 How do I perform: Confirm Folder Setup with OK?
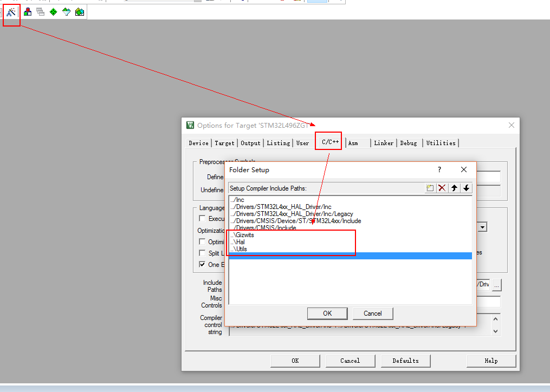(327, 313)
